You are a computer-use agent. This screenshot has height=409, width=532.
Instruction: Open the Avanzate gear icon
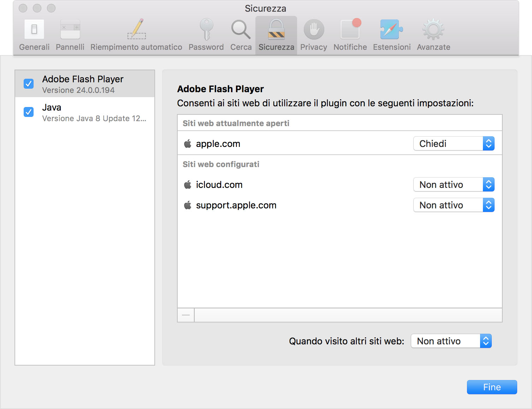(x=433, y=29)
